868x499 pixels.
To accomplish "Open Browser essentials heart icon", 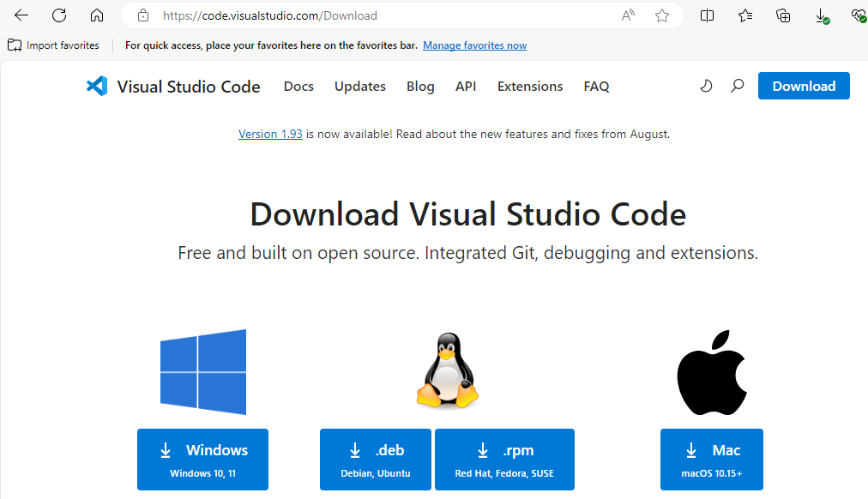I will pos(859,16).
